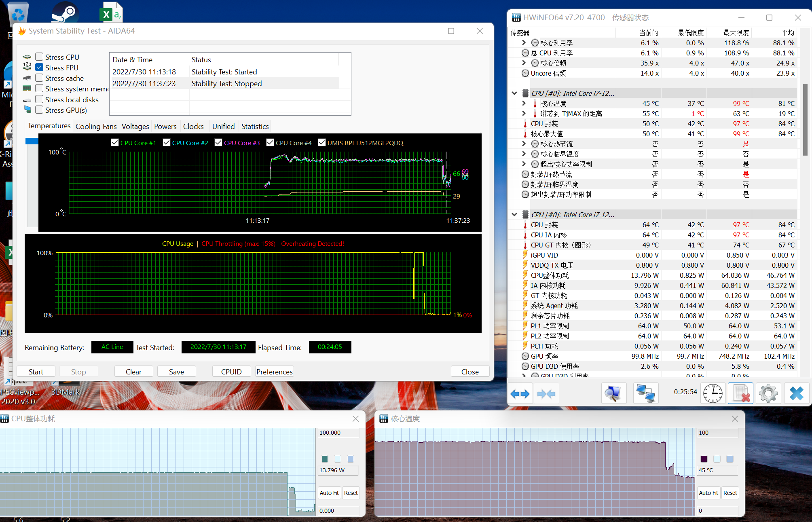Click the Start button in AIDA64
The height and width of the screenshot is (522, 812).
[x=36, y=372]
